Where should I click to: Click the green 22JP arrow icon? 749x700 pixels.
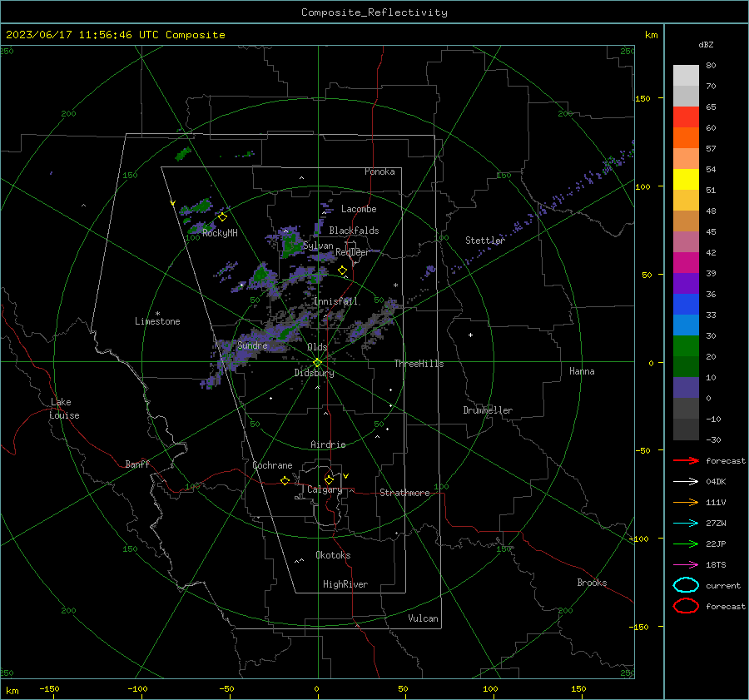coord(686,544)
